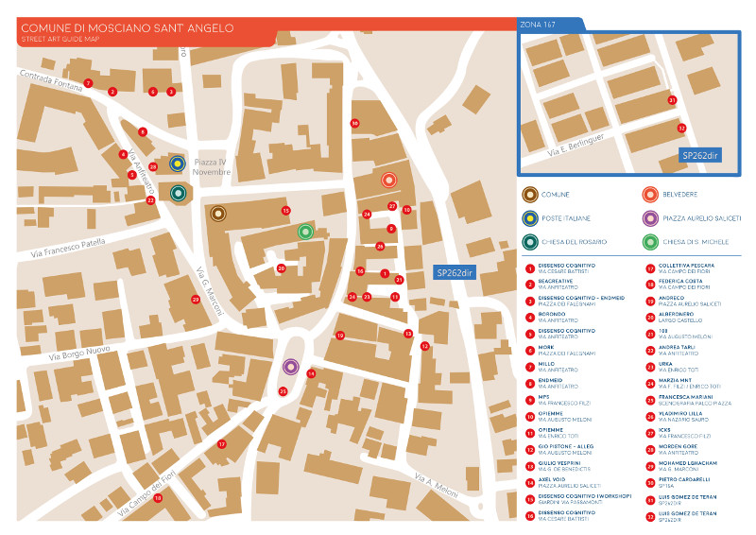This screenshot has width=756, height=535.
Task: Click the SP262dir label on main map
Action: (x=454, y=272)
